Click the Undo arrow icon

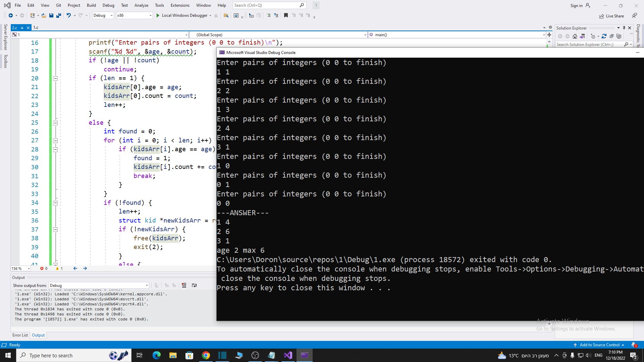pyautogui.click(x=68, y=15)
